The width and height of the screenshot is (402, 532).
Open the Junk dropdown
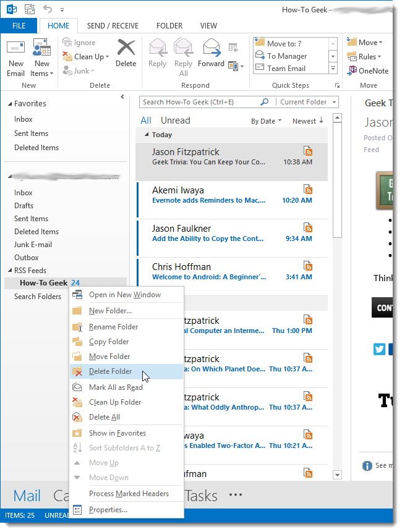[x=92, y=71]
